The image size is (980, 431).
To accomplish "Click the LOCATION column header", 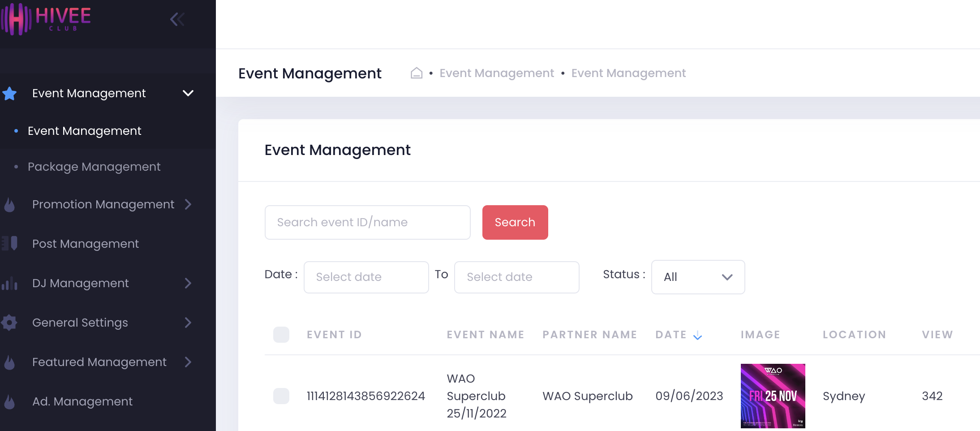I will (x=854, y=335).
